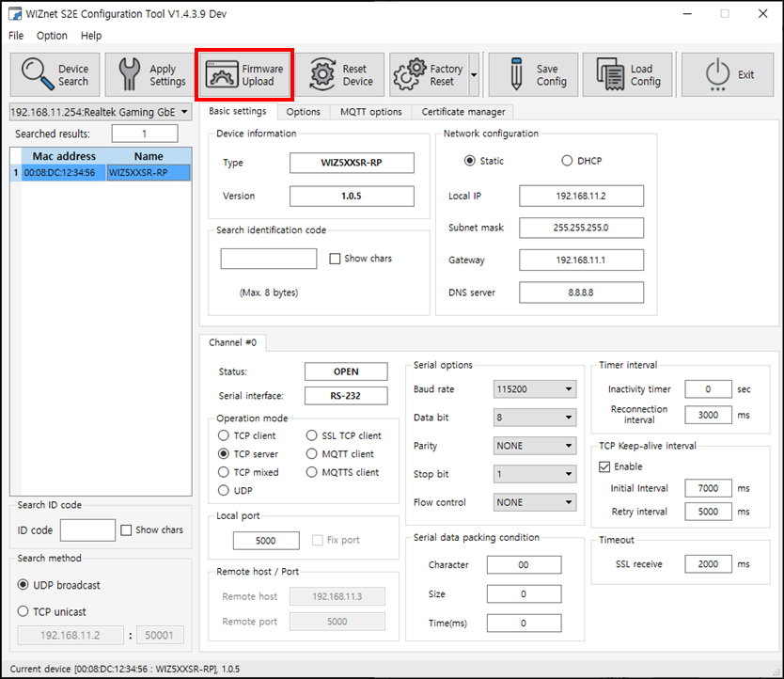
Task: Open the Parity dropdown
Action: coord(535,446)
